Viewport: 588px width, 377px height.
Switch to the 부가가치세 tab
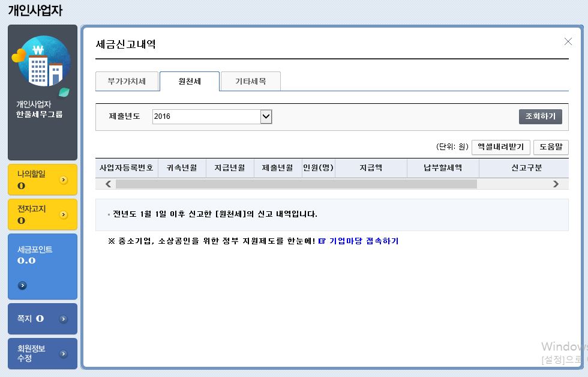click(x=127, y=81)
